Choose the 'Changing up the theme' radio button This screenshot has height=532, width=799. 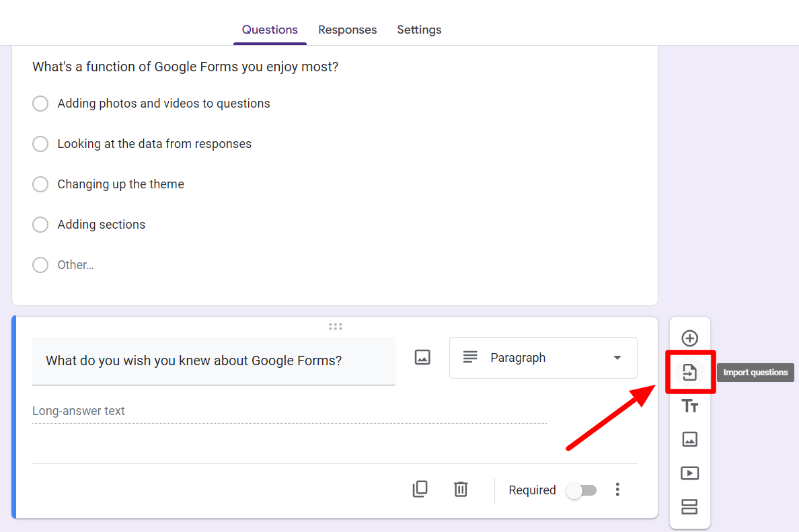tap(40, 184)
